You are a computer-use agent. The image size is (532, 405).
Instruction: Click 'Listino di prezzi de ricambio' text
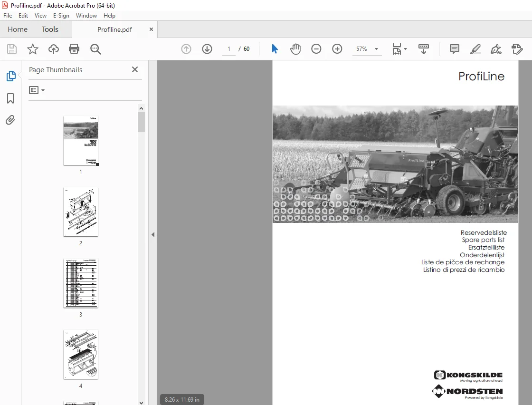point(464,270)
